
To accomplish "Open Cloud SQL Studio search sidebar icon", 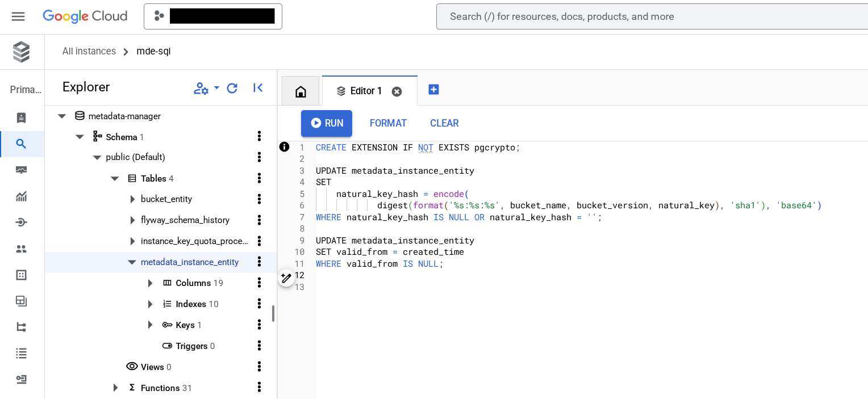I will coord(22,144).
